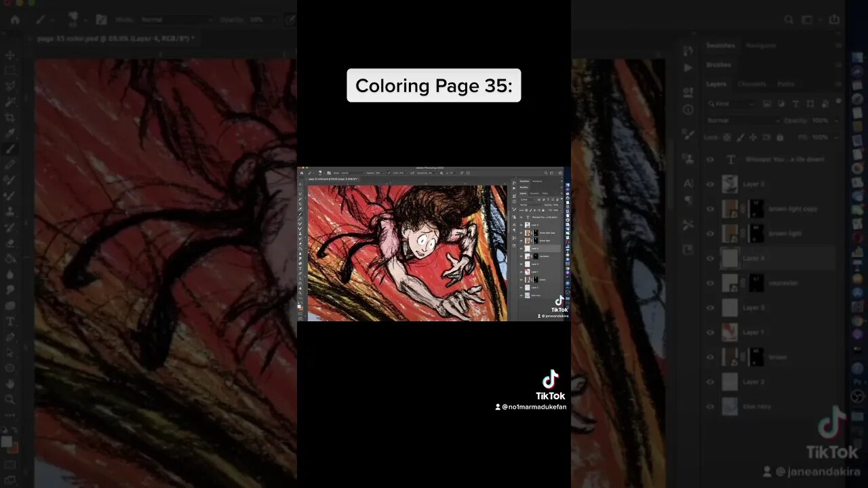Screen dimensions: 868x488
Task: In dimmed background, open the Character panel icon
Action: tap(688, 183)
